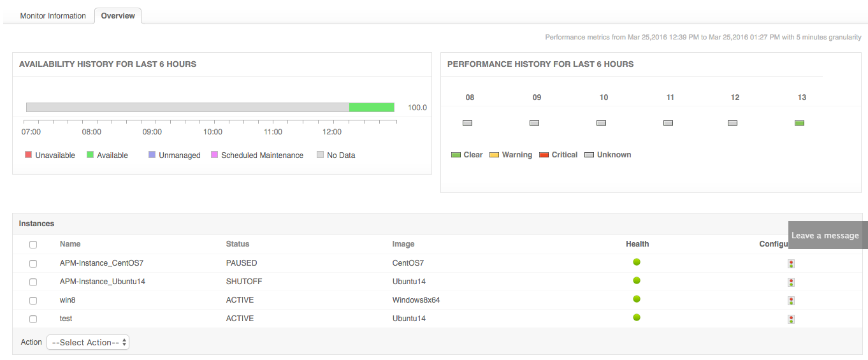Check the box for APM-Instance_CentOS7
Viewport: 868px width, 360px height.
[33, 263]
